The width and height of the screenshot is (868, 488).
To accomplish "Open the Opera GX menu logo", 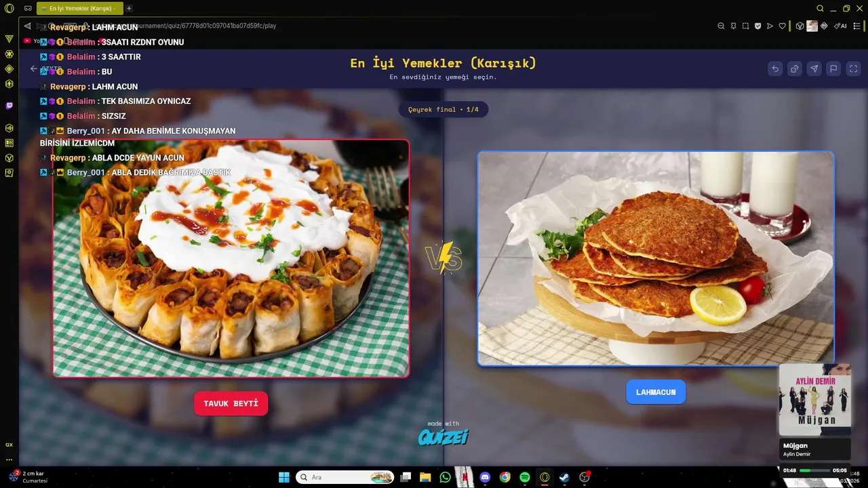I will (x=9, y=9).
